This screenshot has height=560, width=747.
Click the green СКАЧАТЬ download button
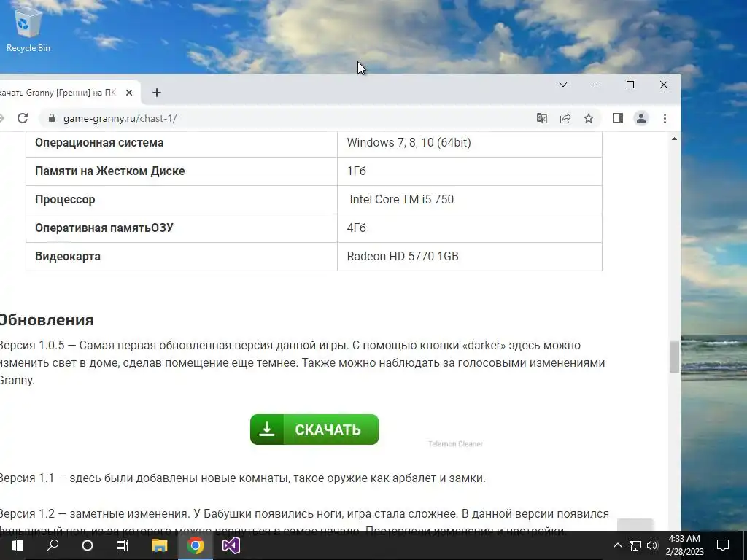click(x=314, y=429)
